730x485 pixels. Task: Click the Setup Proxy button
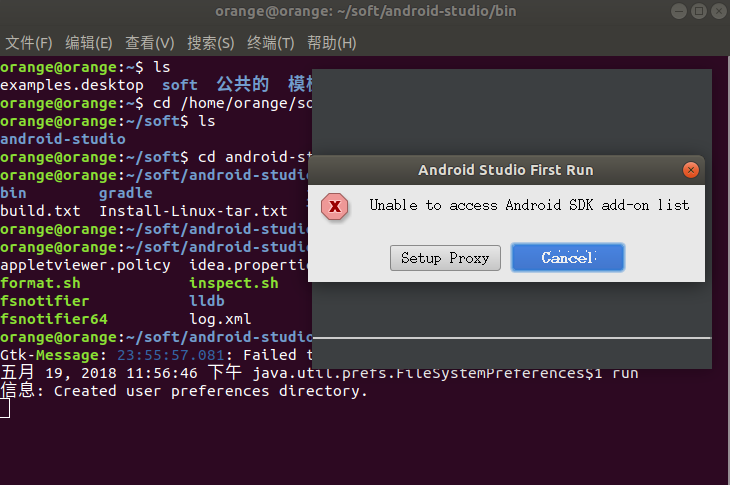coord(445,258)
